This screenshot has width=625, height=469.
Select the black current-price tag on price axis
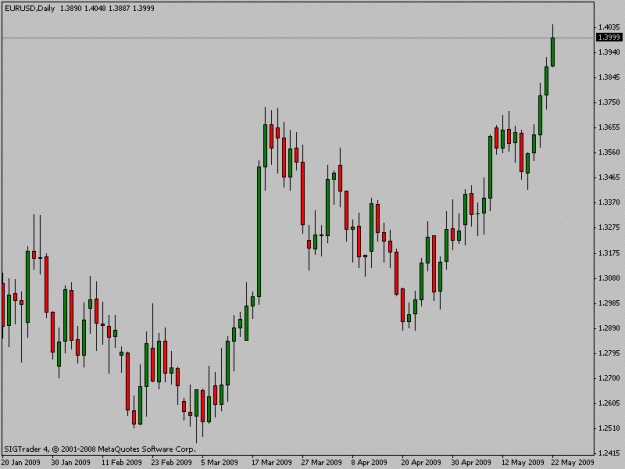[609, 37]
